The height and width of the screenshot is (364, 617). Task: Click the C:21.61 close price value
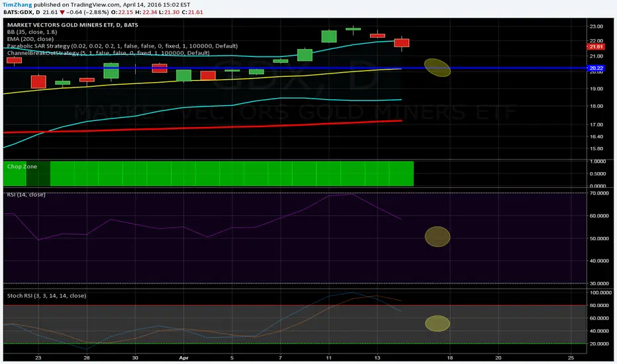(x=193, y=12)
